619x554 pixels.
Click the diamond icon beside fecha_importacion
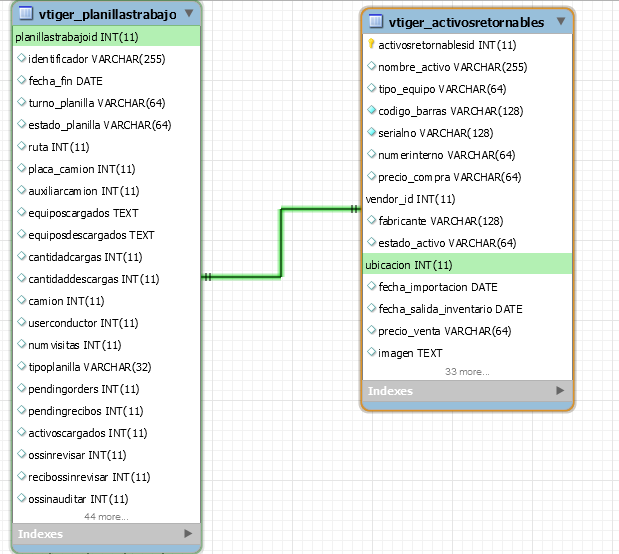pos(371,286)
